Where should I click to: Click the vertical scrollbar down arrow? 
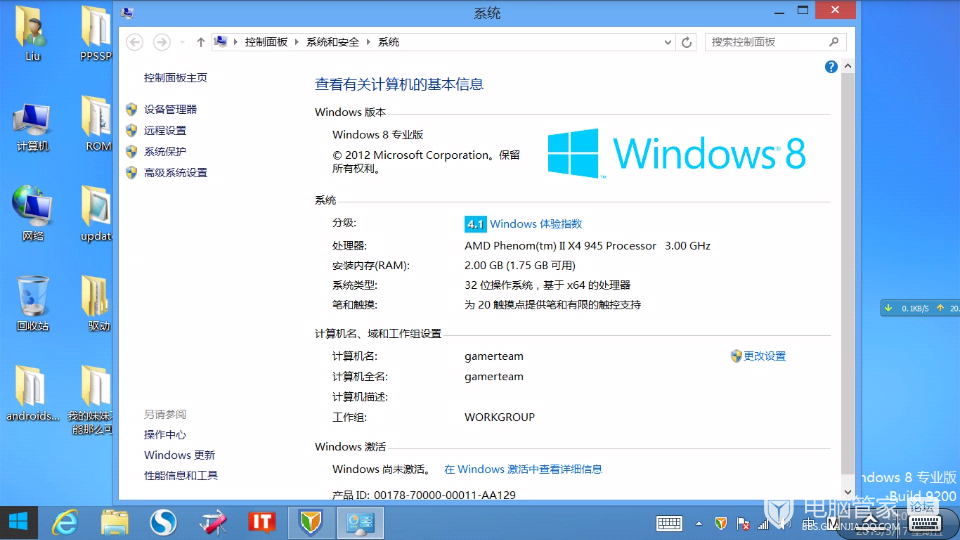coord(847,492)
